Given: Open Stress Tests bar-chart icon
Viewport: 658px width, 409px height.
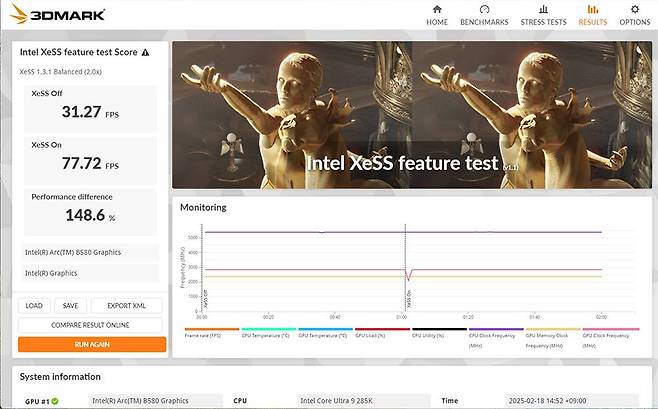Looking at the screenshot, I should click(x=541, y=9).
